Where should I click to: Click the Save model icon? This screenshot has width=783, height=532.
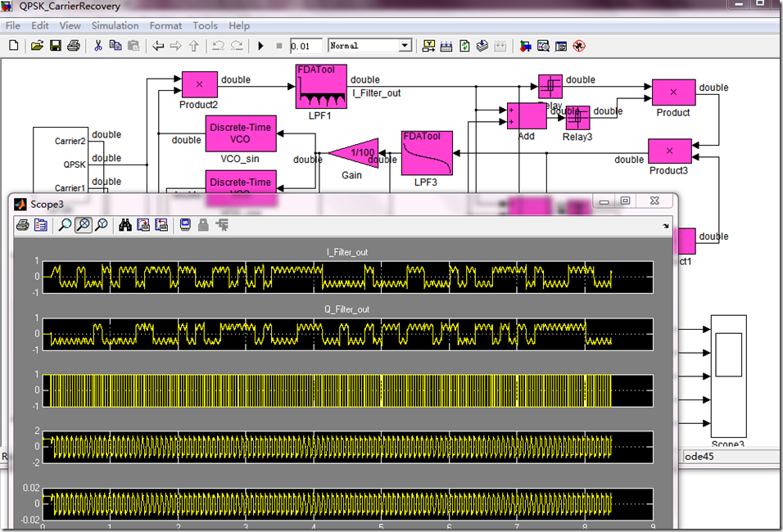(56, 46)
